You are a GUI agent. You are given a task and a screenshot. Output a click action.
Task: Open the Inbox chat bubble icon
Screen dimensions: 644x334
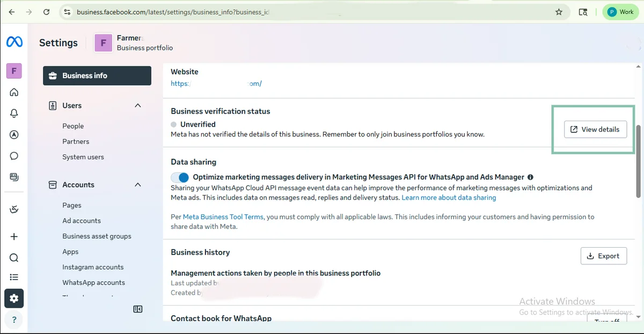(x=14, y=156)
